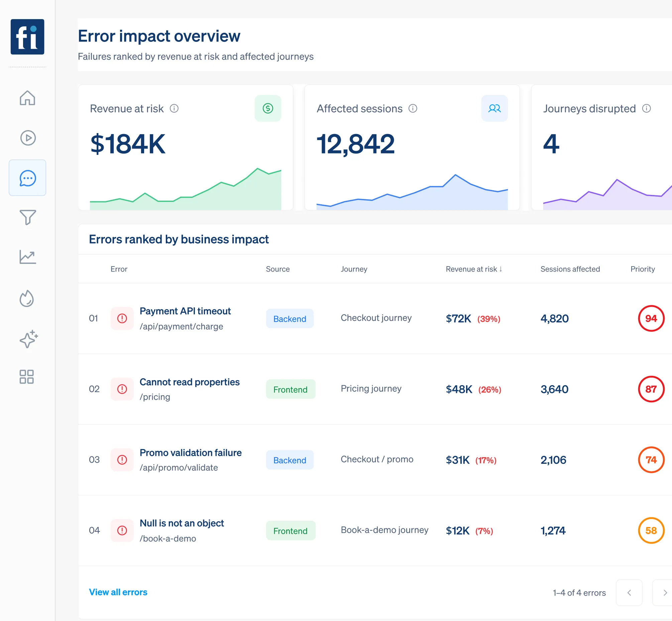
Task: Click Book-a-demo journey cell
Action: point(384,530)
